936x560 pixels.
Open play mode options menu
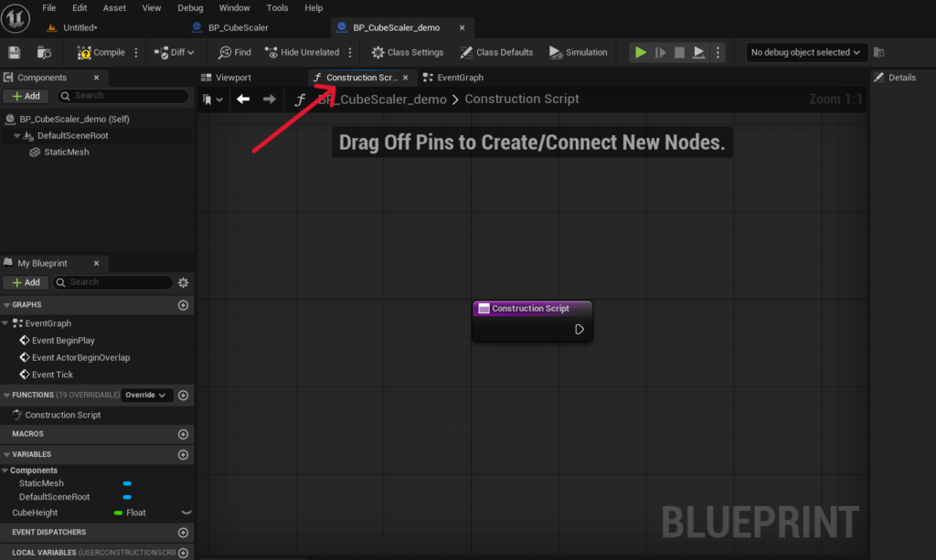click(x=718, y=52)
